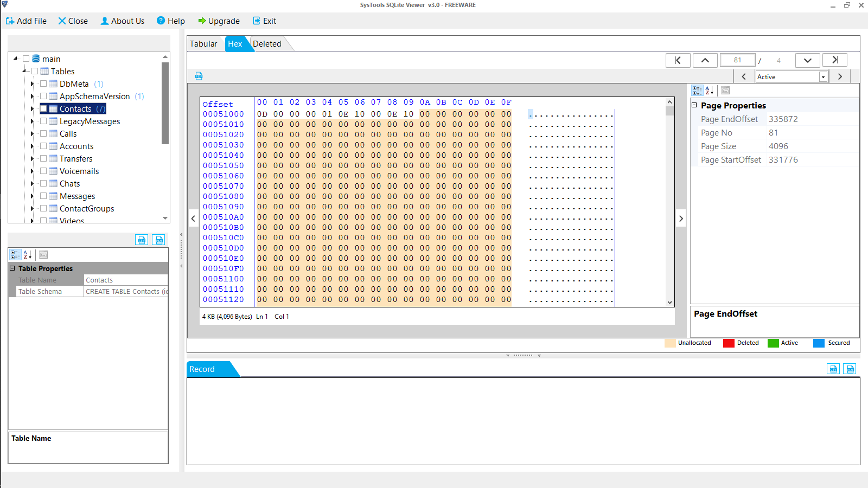This screenshot has width=868, height=488.
Task: Click the Page EndOffset value 335872
Action: (x=783, y=119)
